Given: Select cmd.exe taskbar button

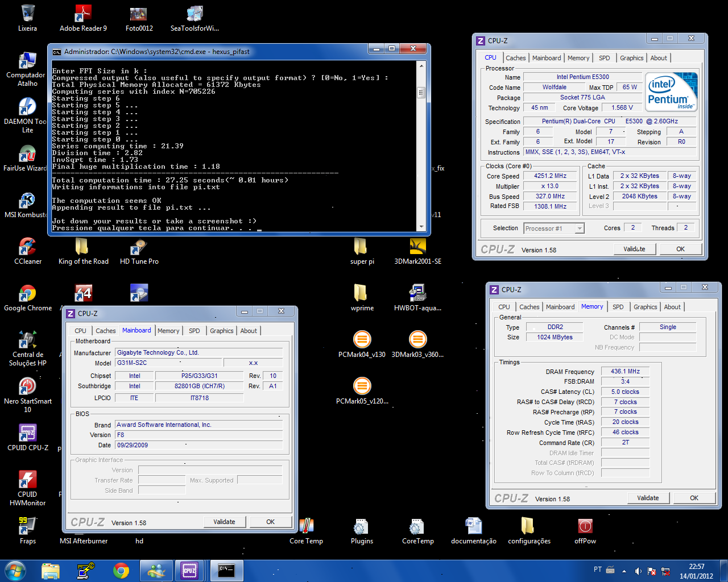Looking at the screenshot, I should (x=227, y=570).
